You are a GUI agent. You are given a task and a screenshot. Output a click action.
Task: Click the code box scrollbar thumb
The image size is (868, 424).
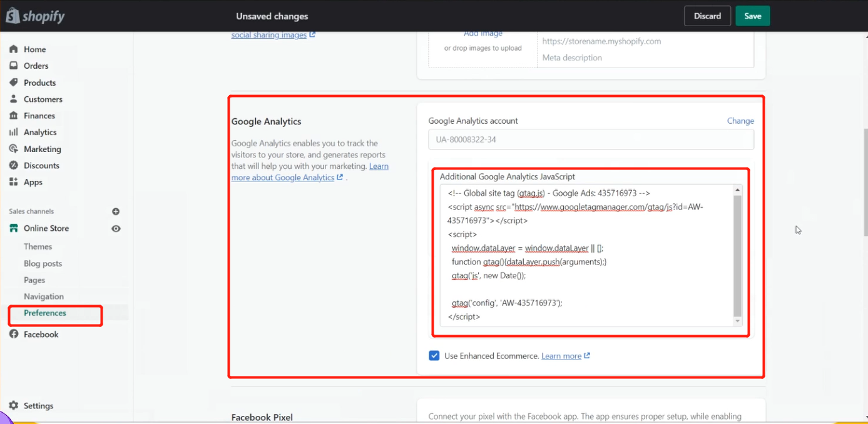click(738, 255)
